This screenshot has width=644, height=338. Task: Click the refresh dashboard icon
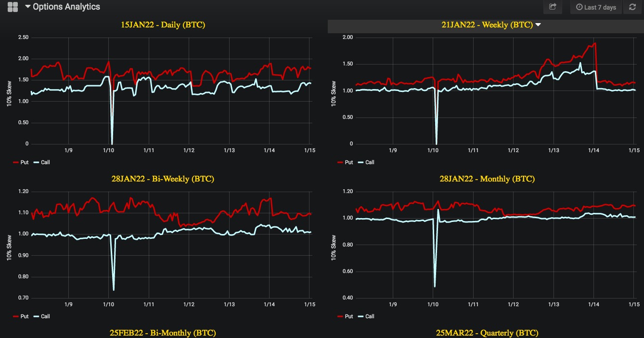click(632, 7)
